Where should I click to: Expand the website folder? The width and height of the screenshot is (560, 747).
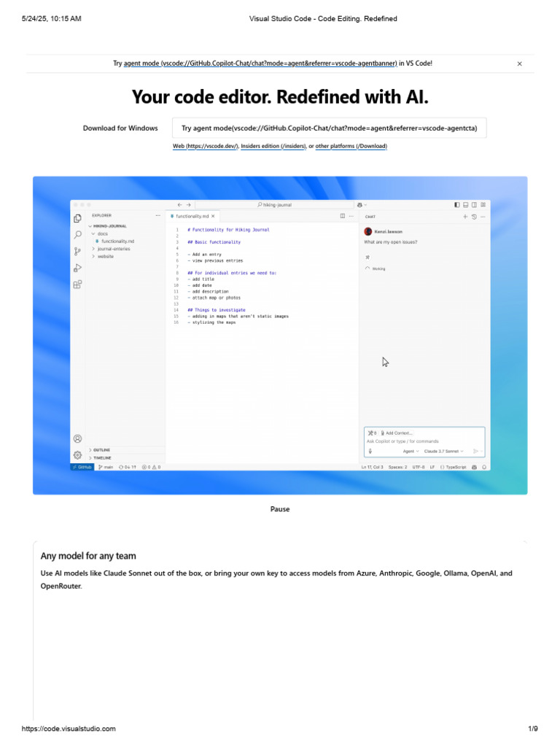point(103,256)
